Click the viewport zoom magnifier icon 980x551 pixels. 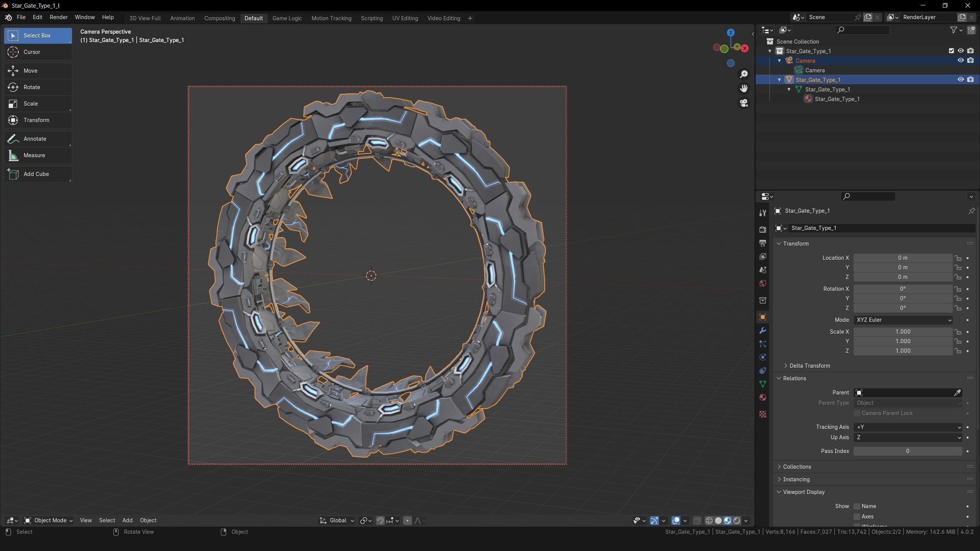[744, 74]
